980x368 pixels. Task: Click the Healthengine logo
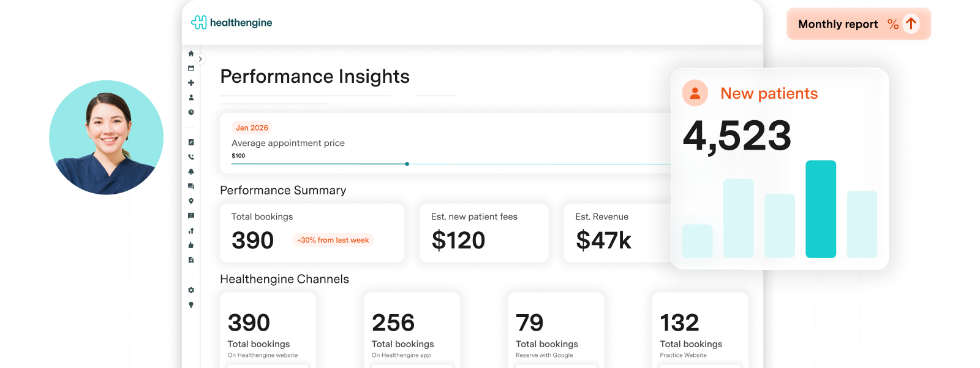click(232, 23)
